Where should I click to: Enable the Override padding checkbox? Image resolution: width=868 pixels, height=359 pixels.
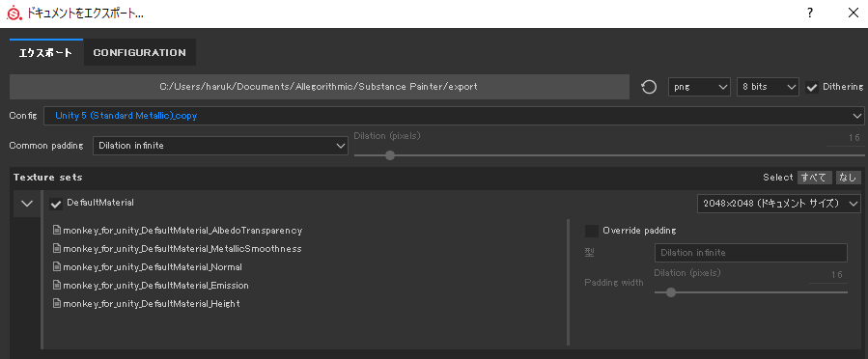coord(592,231)
